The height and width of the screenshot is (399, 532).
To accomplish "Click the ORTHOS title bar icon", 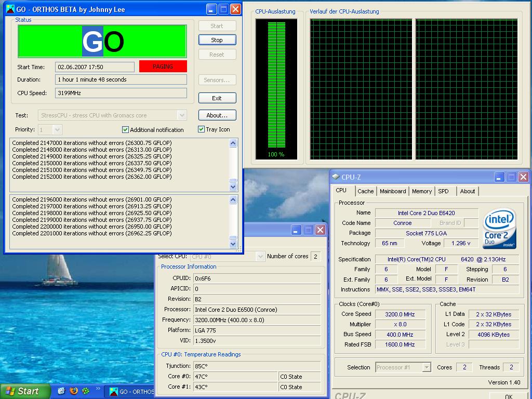I will point(10,9).
